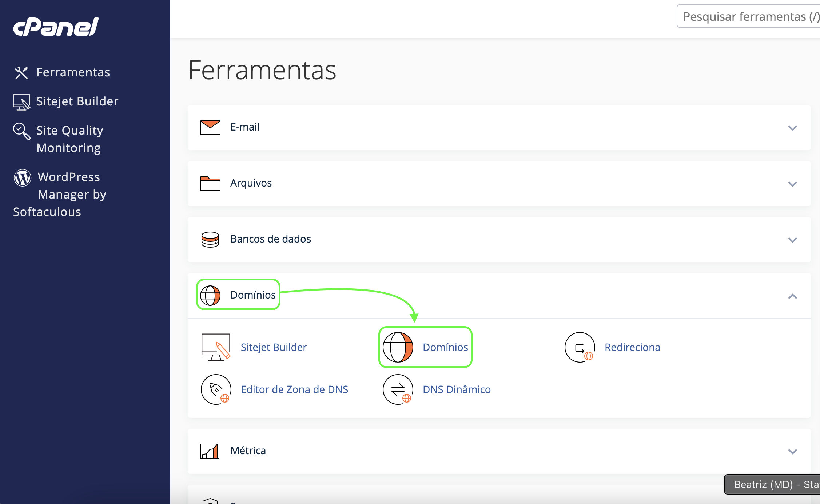Open the DNS Dinâmico link
820x504 pixels.
pyautogui.click(x=457, y=389)
